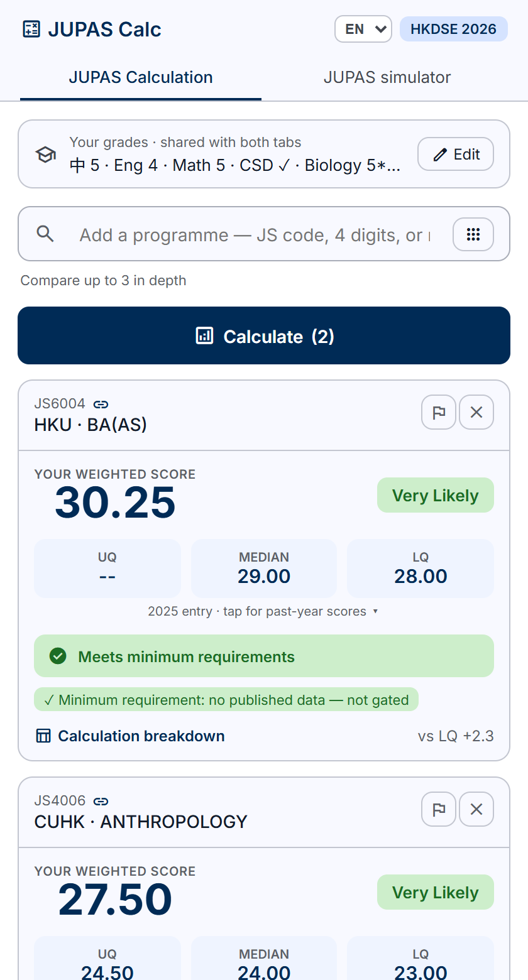Focus the Add a programme search field

pos(255,235)
